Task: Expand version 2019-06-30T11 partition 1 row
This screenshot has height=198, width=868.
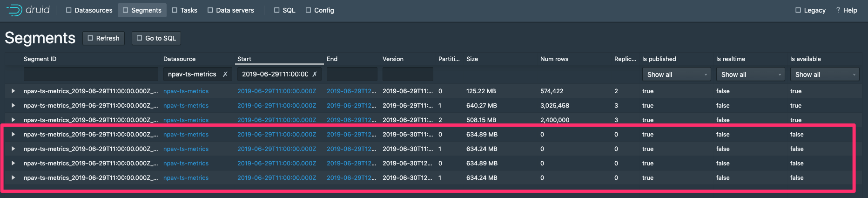Action: coord(13,149)
